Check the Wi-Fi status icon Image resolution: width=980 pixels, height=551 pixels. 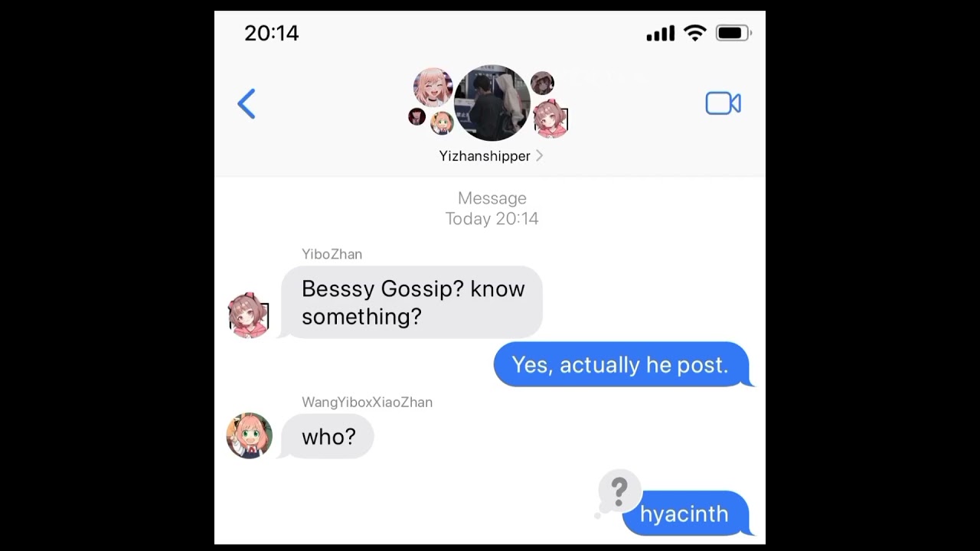pos(694,33)
